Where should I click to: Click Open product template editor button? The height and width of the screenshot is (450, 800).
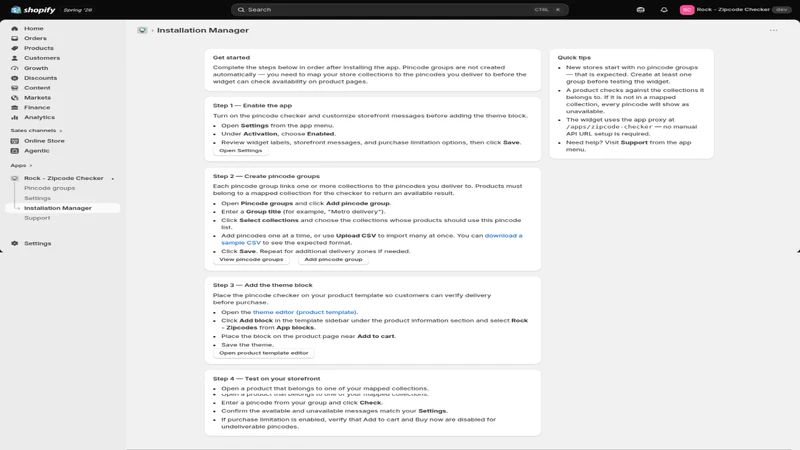coord(264,353)
